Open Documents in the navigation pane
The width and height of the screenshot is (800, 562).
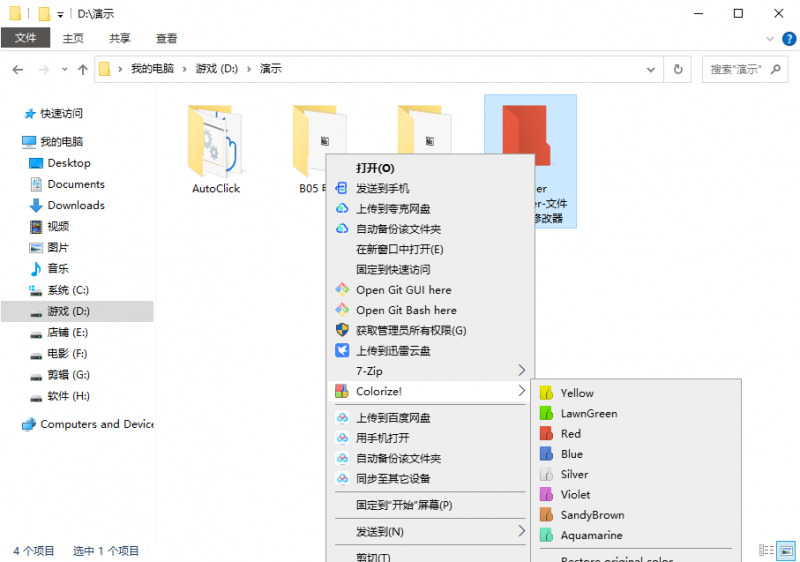point(76,184)
